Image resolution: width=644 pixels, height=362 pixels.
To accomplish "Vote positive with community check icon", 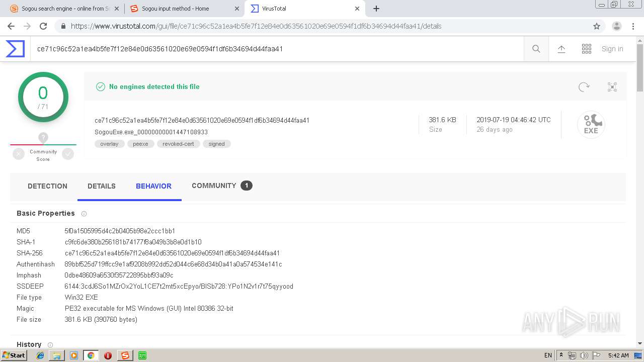I will click(x=68, y=154).
